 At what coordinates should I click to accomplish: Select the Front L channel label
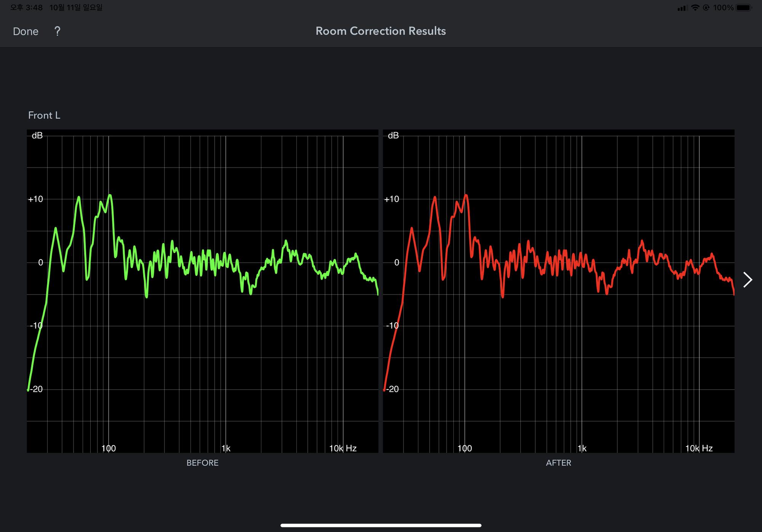click(x=44, y=115)
